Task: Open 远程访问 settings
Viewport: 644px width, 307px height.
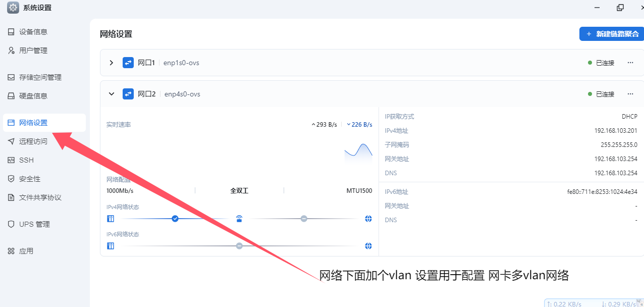Action: pos(44,141)
